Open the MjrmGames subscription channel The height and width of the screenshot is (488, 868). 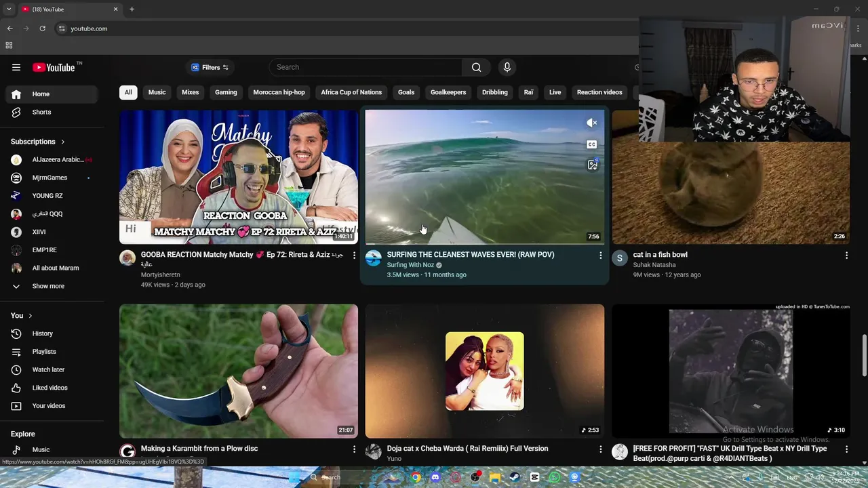point(52,178)
